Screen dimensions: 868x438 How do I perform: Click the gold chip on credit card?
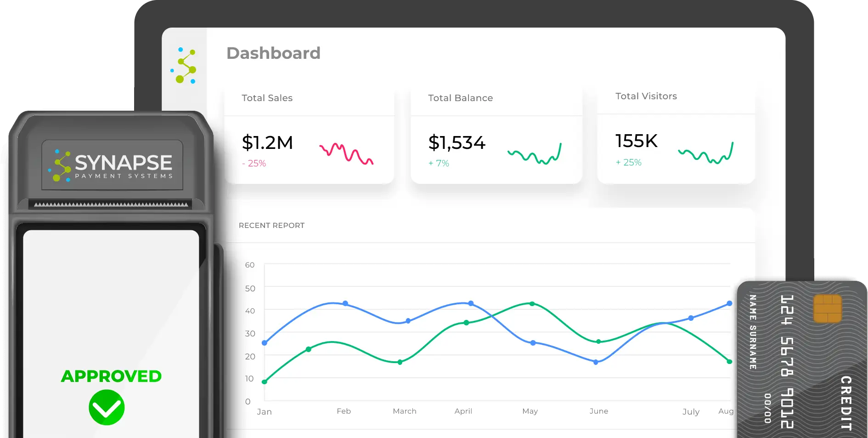coord(827,308)
